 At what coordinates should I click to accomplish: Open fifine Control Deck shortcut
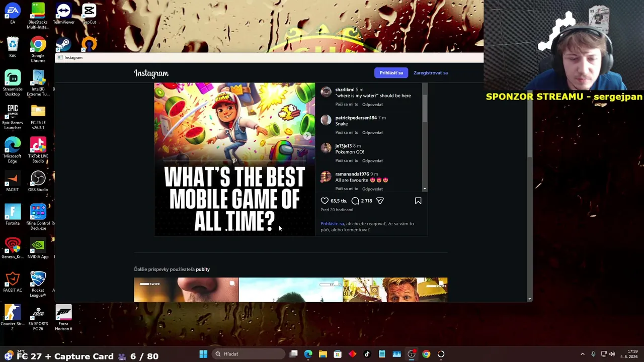(38, 217)
